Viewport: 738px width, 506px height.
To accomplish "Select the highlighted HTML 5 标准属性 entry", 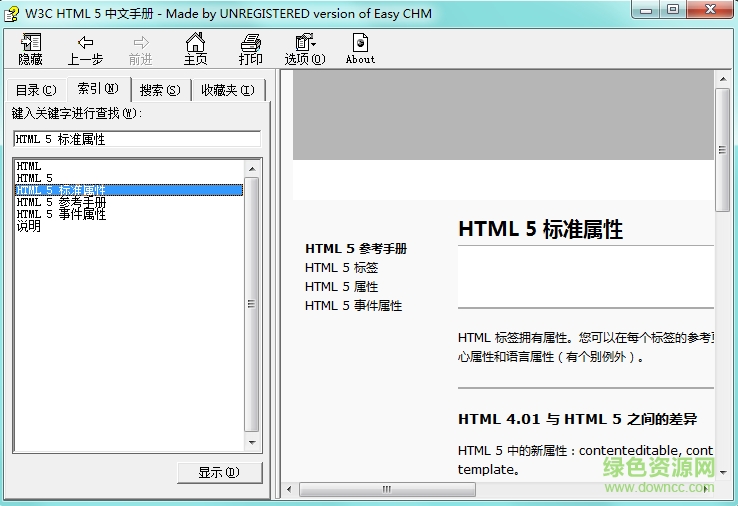I will [x=129, y=190].
